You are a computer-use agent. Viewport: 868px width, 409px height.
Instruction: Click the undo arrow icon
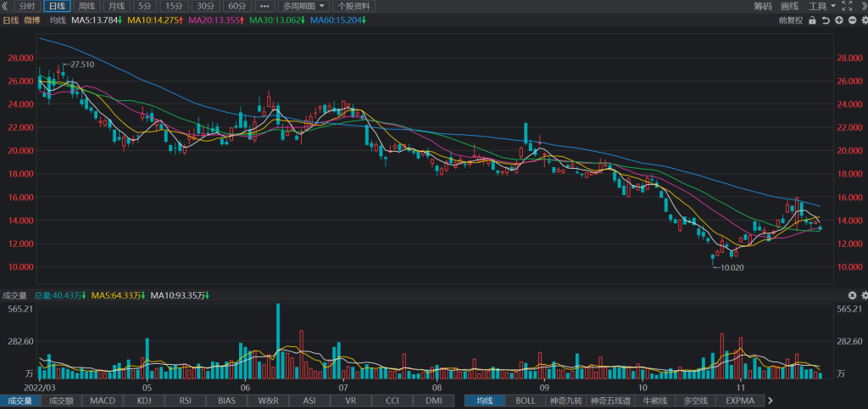coord(826,20)
